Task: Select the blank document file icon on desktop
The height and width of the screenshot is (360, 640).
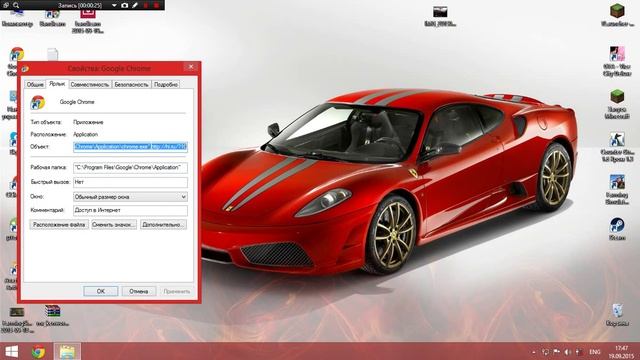Action: (52, 55)
